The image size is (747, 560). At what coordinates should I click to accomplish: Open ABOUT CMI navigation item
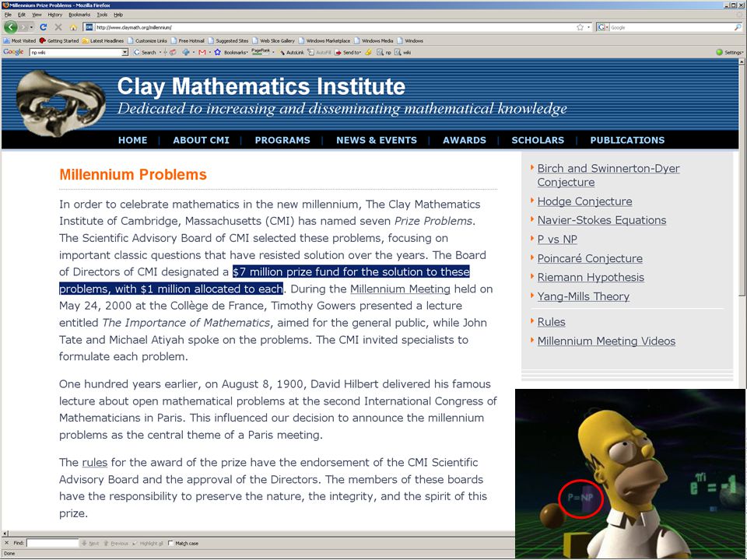click(201, 140)
